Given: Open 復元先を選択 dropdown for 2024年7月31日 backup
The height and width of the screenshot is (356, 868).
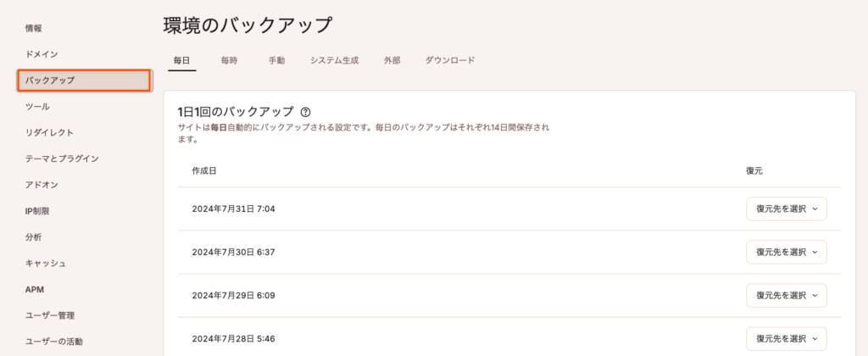Looking at the screenshot, I should coord(786,209).
